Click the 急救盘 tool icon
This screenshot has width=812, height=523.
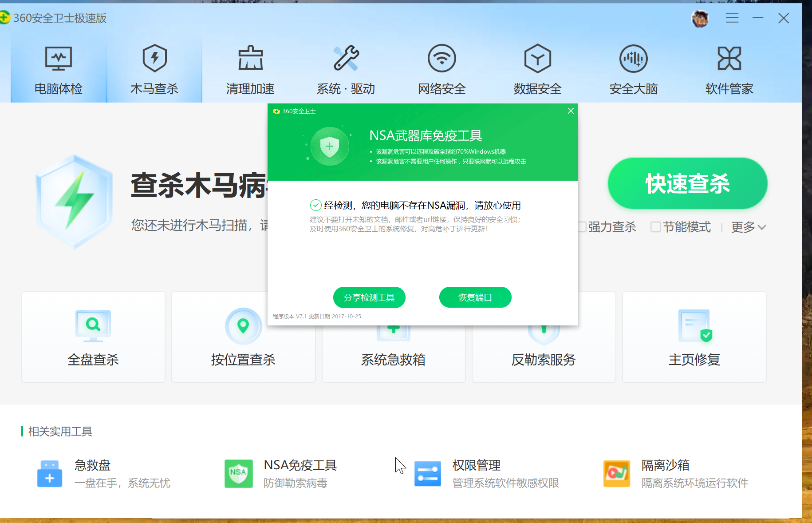[50, 474]
